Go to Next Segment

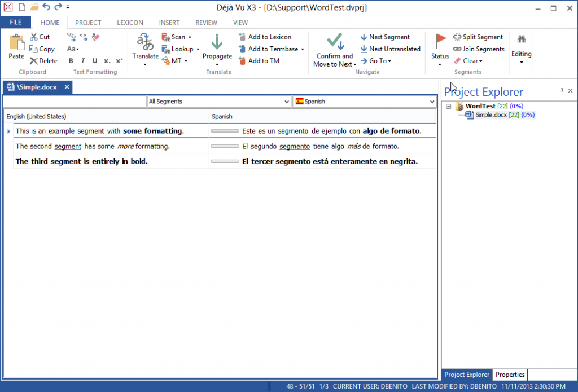[x=385, y=37]
